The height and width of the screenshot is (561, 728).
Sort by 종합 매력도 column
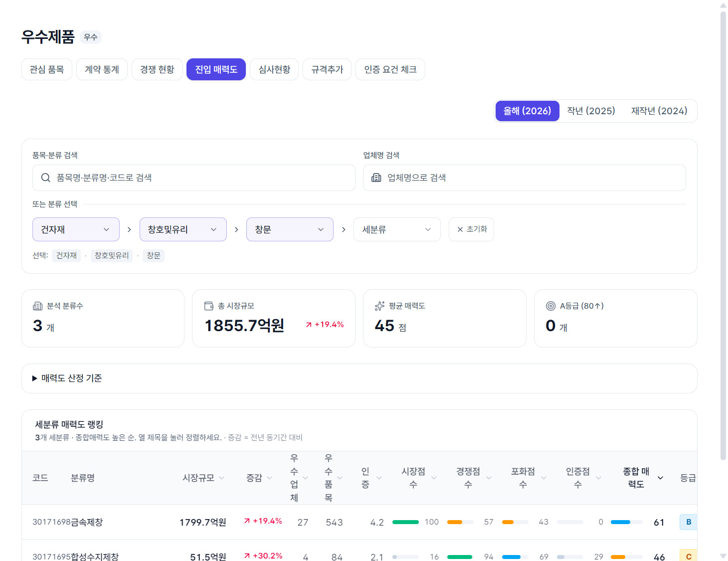pos(643,478)
